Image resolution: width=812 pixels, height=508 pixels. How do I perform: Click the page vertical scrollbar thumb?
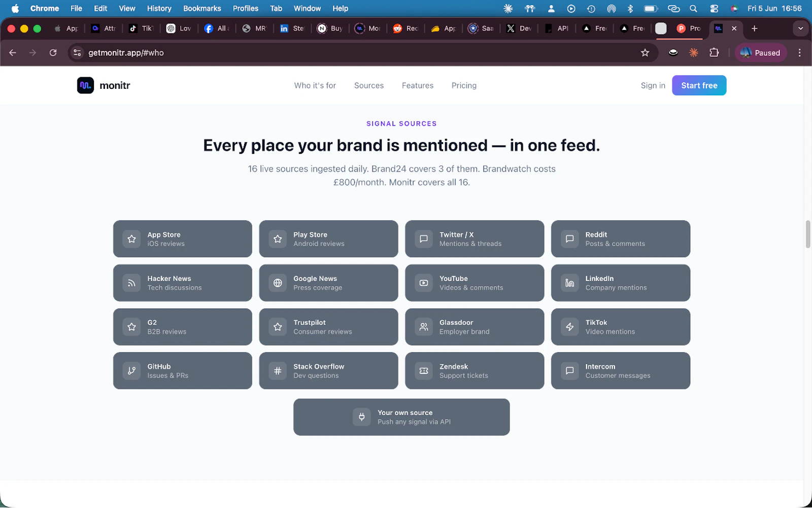pos(808,234)
